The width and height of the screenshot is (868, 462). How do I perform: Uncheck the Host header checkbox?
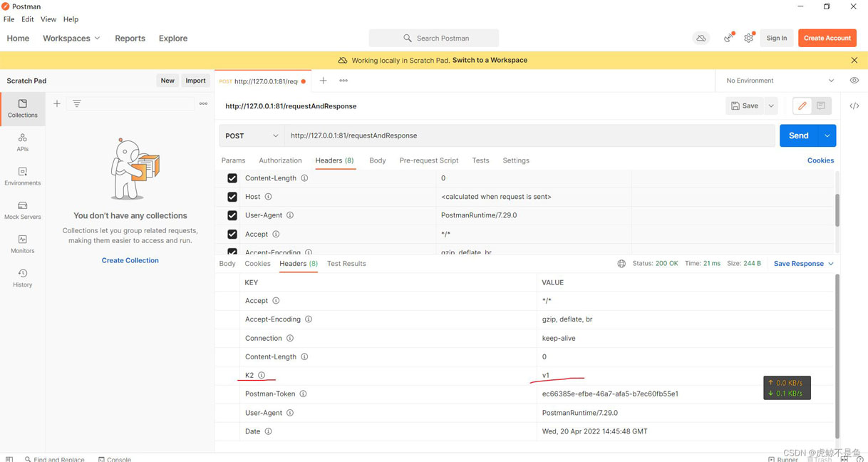pos(232,197)
